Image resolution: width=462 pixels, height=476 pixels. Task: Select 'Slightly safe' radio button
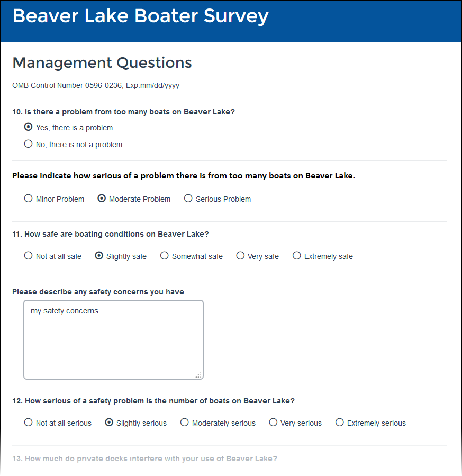pos(99,256)
